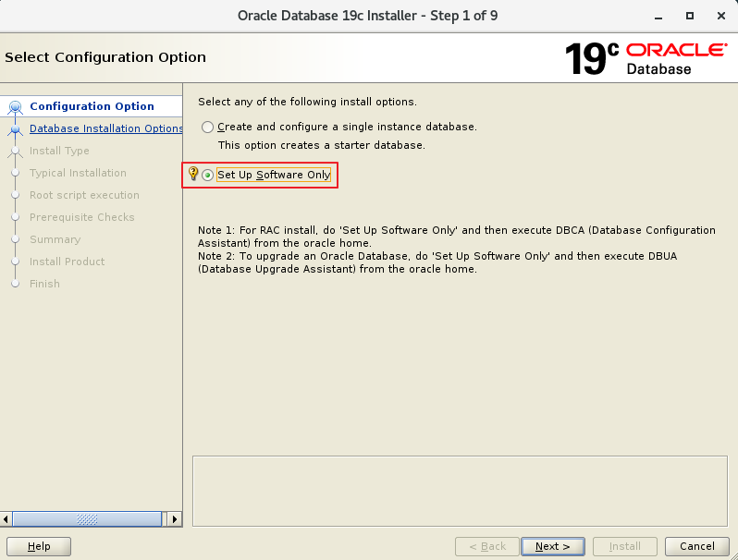738x560 pixels.
Task: Click the Root script execution step marker dot
Action: click(x=15, y=195)
